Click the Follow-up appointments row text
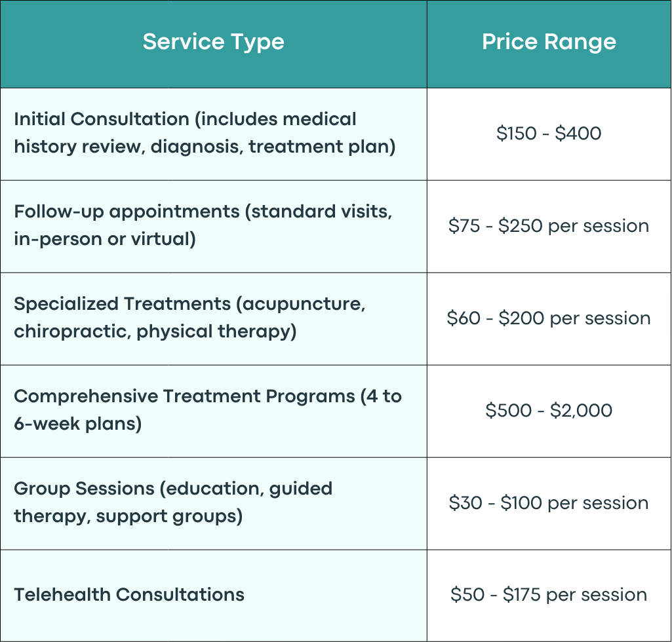This screenshot has height=642, width=672. 203,225
